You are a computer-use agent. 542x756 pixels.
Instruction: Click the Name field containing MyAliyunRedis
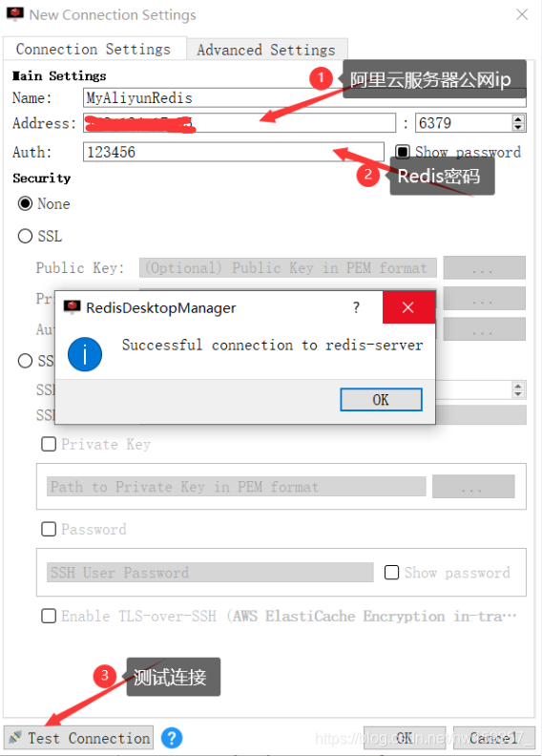(x=304, y=98)
